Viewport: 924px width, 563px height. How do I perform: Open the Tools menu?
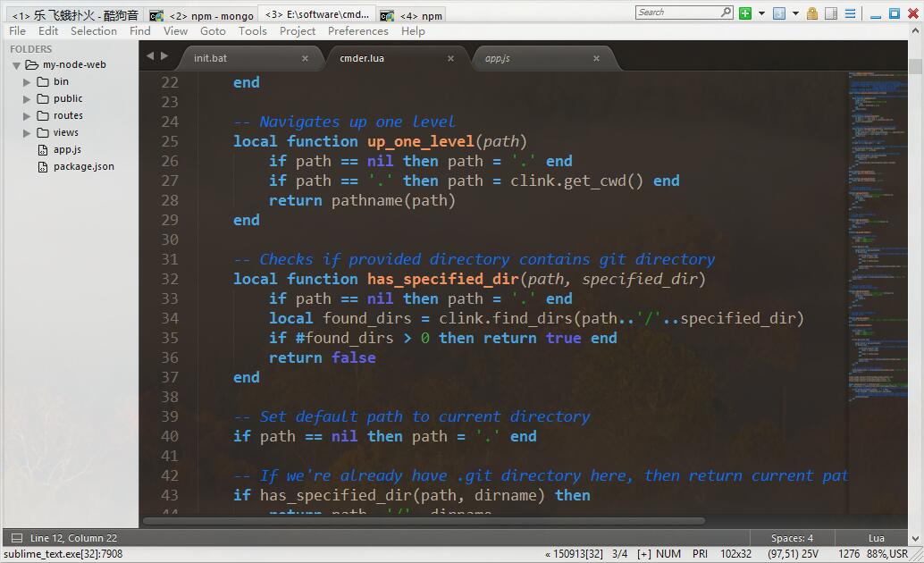point(253,30)
